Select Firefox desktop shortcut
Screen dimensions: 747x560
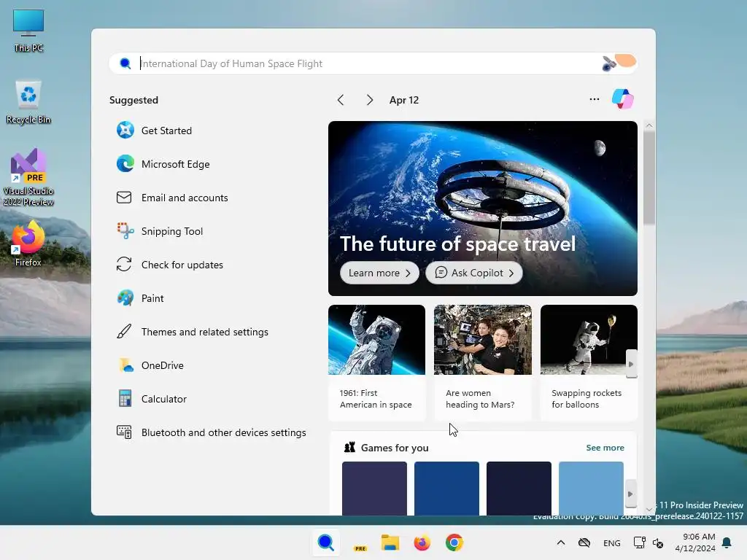28,244
